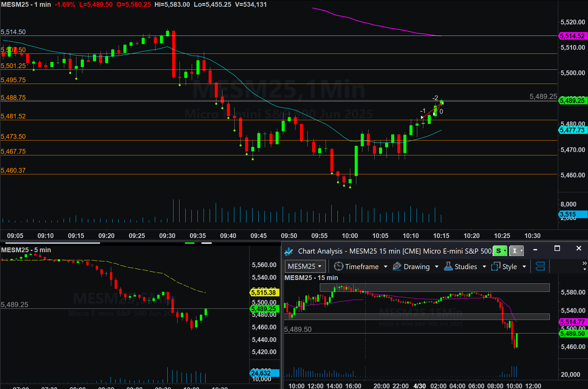The image size is (588, 389).
Task: Click the cyan 5,477.73 moving average label
Action: coord(572,130)
